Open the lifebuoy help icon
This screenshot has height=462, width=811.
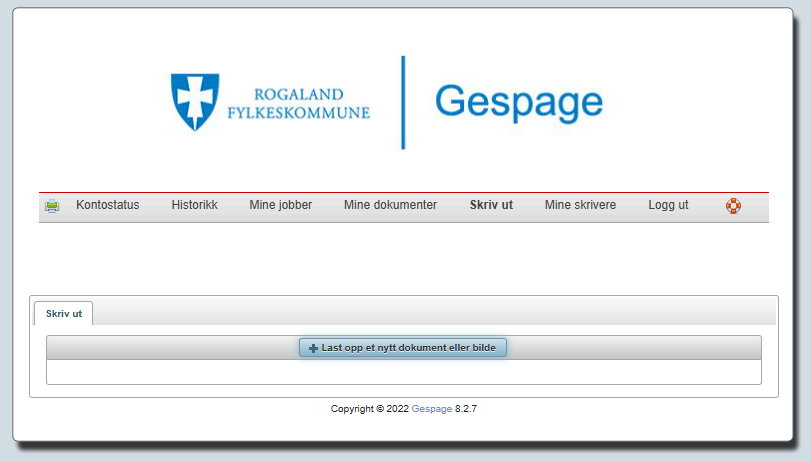tap(733, 205)
